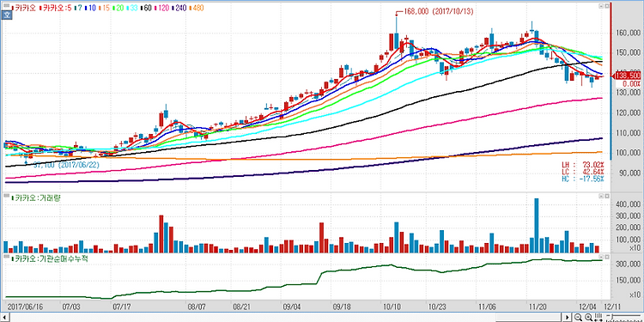The image size is (644, 322).
Task: Click the 카카오:기관순매수누적 indicator label
Action: point(50,259)
